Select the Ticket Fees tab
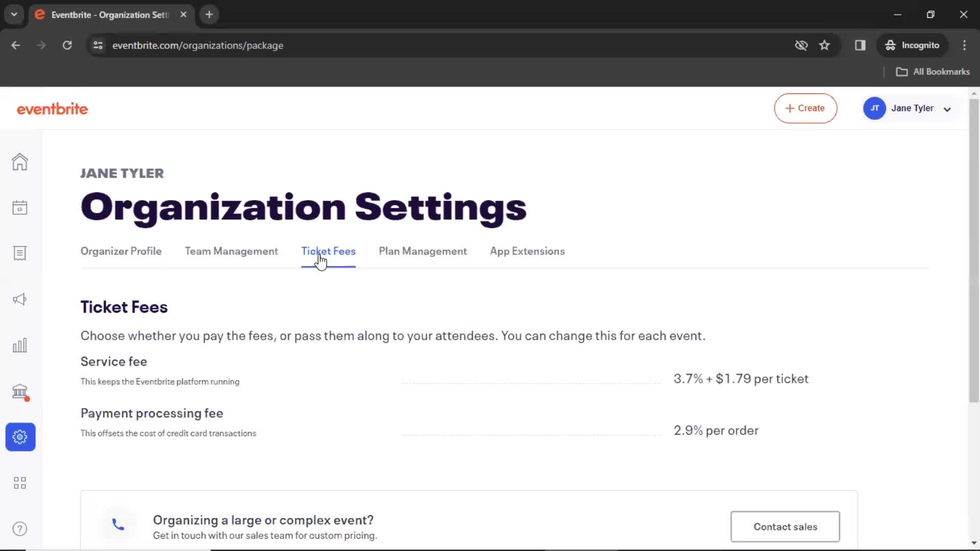Screen dimensions: 980x551 (x=328, y=251)
